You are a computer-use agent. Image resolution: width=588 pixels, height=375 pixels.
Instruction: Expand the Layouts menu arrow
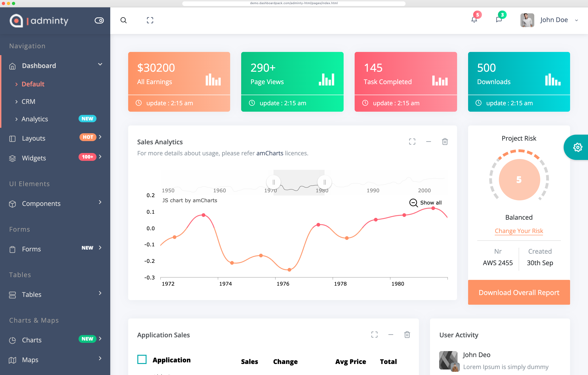100,137
